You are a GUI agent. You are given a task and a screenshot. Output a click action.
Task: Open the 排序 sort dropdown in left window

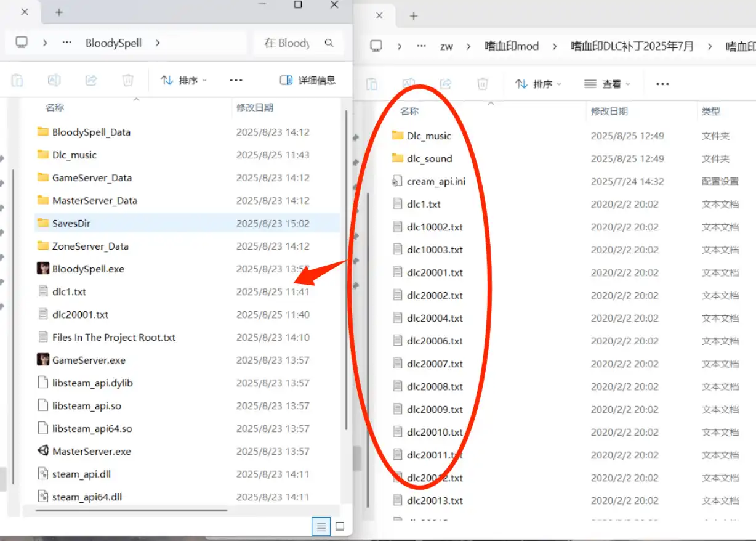pyautogui.click(x=183, y=80)
